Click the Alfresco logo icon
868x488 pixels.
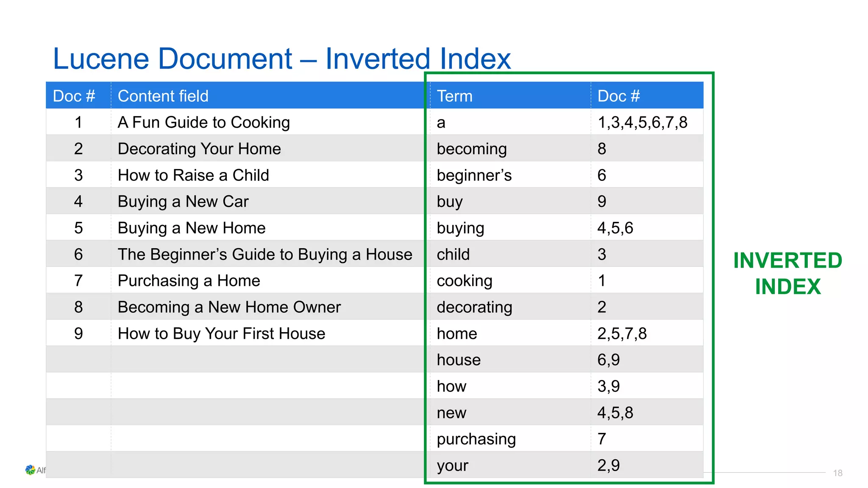pos(30,470)
